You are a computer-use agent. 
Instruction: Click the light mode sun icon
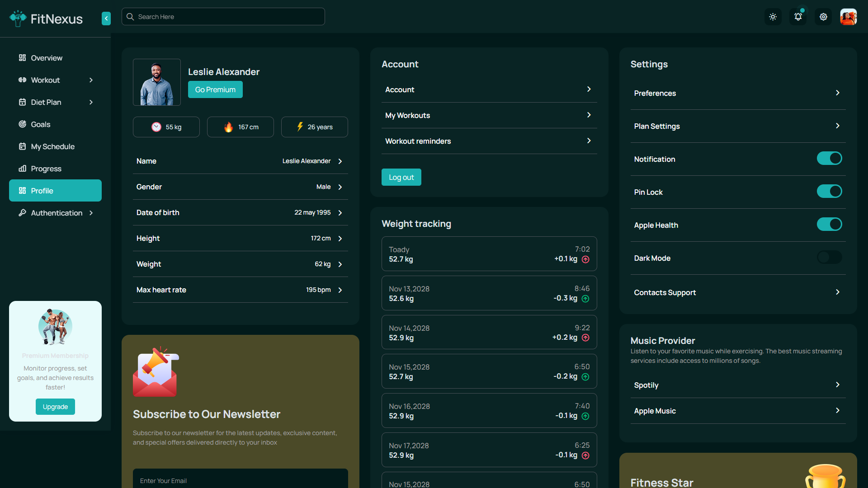[x=773, y=16]
